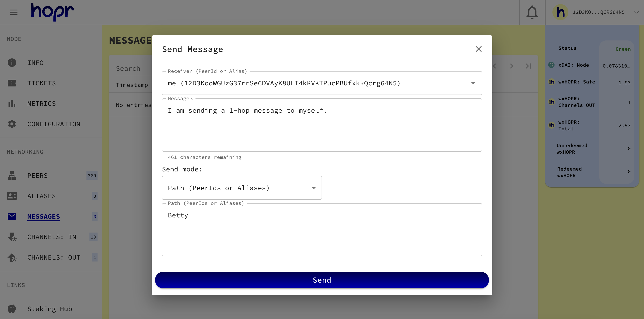Click the node avatar icon in header

click(560, 12)
